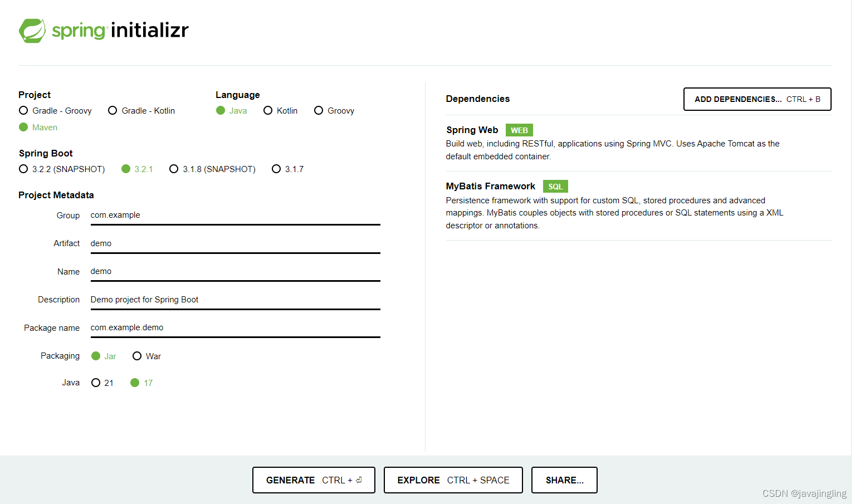
Task: Click the Spring Web dependency title
Action: point(472,130)
